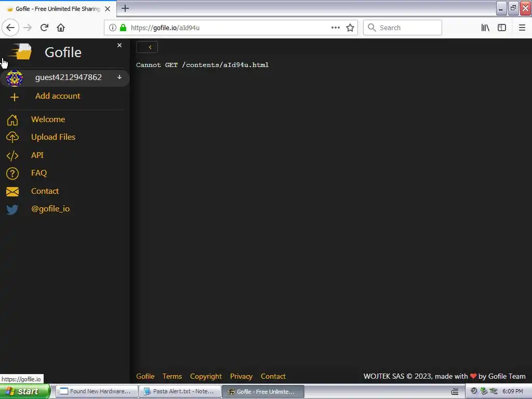The height and width of the screenshot is (399, 532).
Task: Click the Upload Files cloud icon
Action: pos(12,137)
